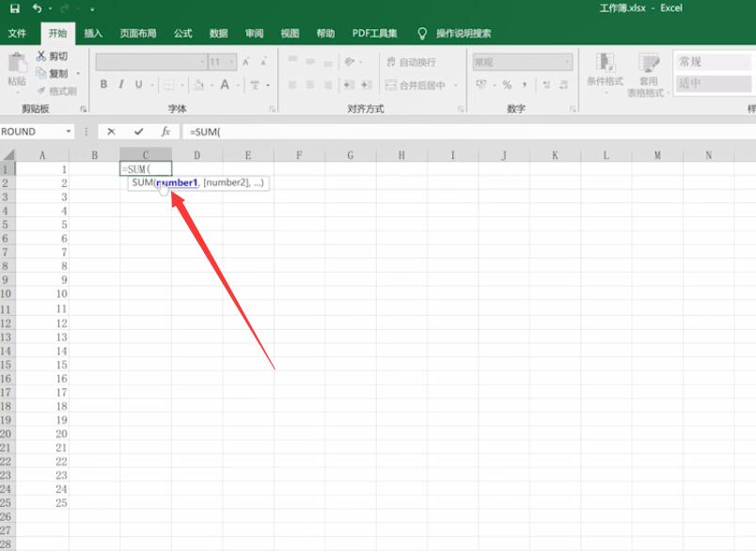Click the cell borders icon
This screenshot has width=756, height=551.
pyautogui.click(x=168, y=85)
